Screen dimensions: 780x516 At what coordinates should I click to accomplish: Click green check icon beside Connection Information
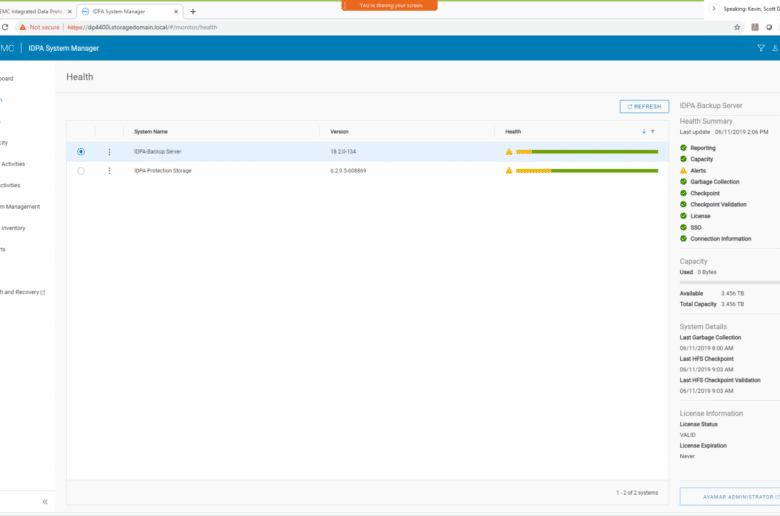[x=683, y=238]
